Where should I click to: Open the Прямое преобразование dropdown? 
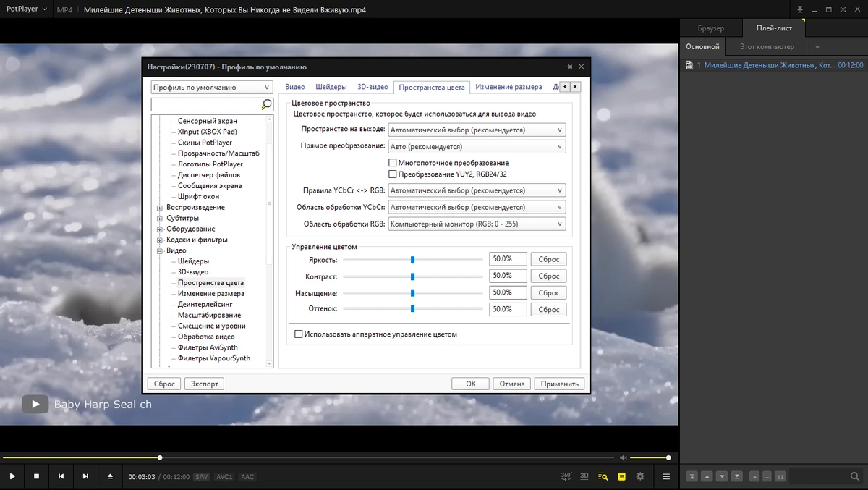(x=477, y=146)
